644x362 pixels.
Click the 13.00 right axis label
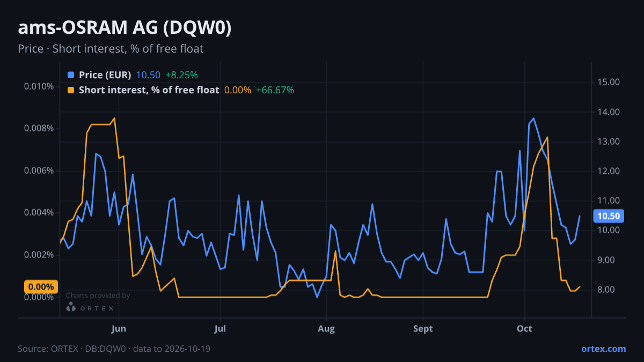click(609, 142)
